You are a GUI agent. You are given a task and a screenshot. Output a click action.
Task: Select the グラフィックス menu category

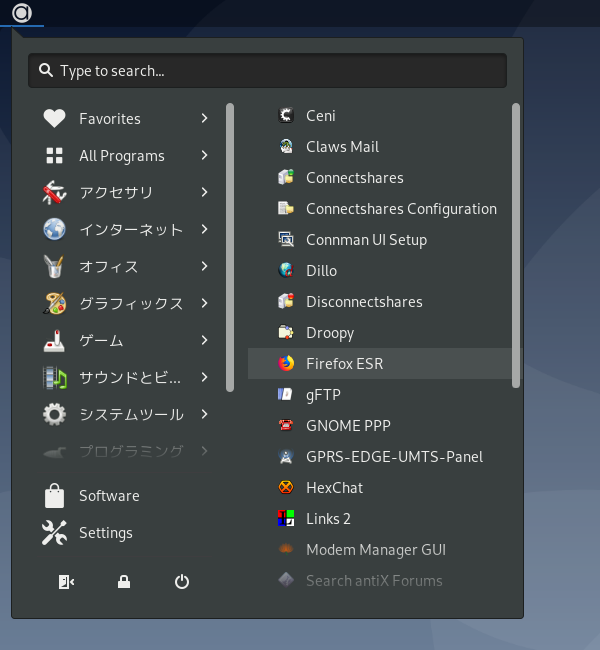125,303
